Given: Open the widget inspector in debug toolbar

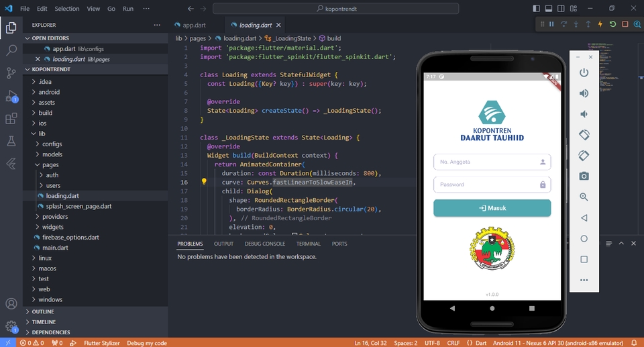Looking at the screenshot, I should (x=637, y=24).
